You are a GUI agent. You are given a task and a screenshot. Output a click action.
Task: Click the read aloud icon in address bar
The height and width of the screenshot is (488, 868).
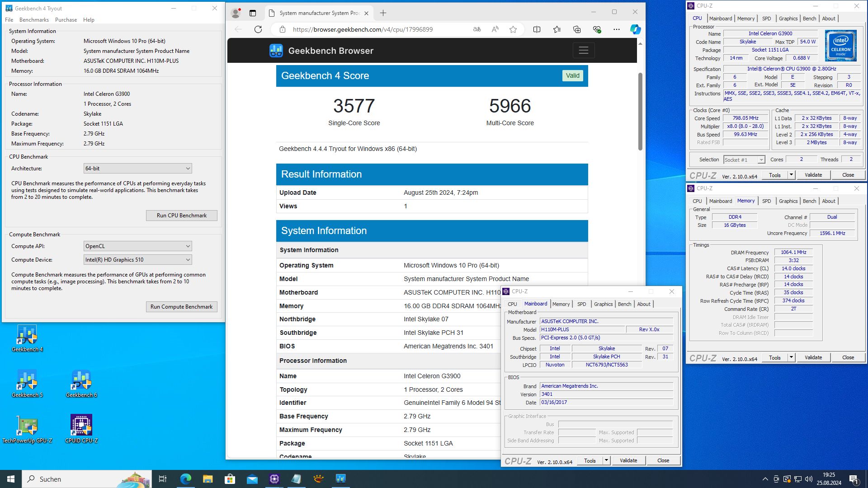point(495,29)
